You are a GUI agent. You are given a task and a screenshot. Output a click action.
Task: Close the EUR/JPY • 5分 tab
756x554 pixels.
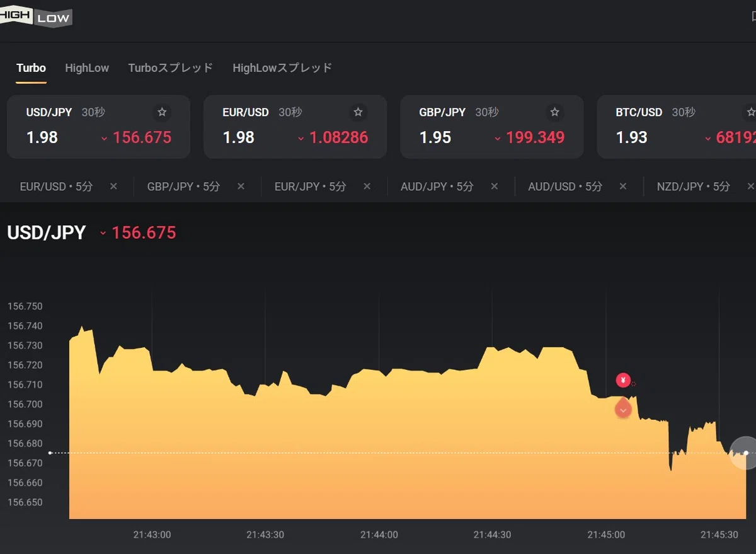pyautogui.click(x=367, y=187)
